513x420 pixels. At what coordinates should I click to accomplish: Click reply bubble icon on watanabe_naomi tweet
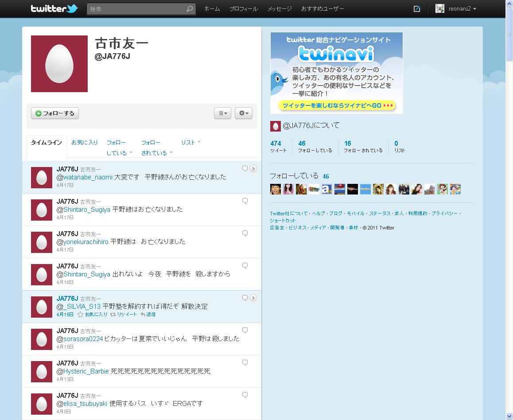[245, 168]
